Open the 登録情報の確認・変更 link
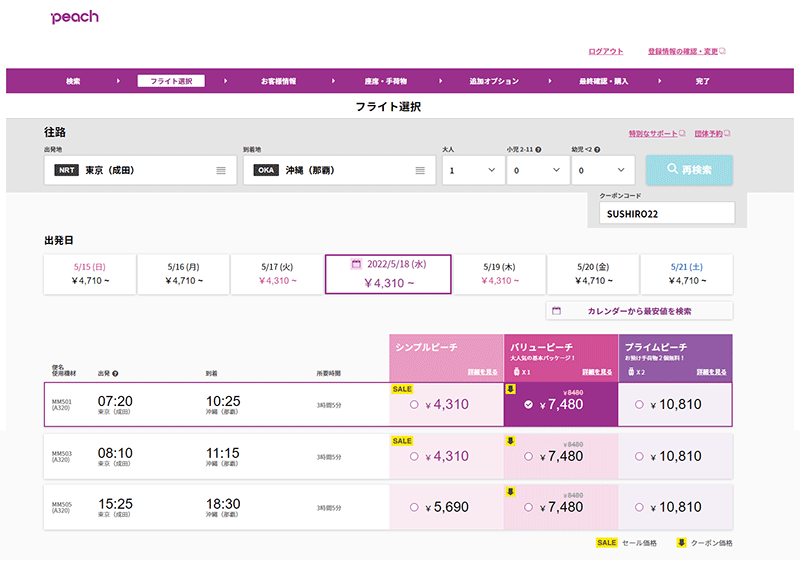The width and height of the screenshot is (800, 580). 683,52
